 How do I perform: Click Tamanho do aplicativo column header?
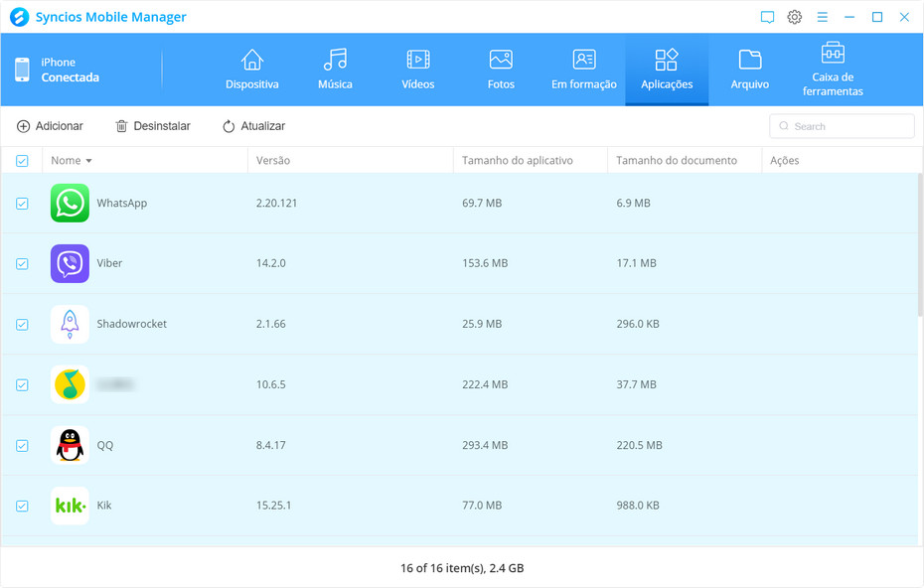pos(518,160)
